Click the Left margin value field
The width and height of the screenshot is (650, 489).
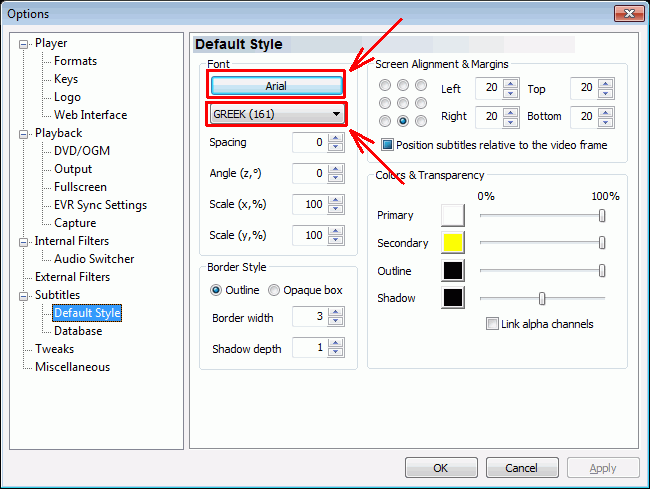pos(489,88)
